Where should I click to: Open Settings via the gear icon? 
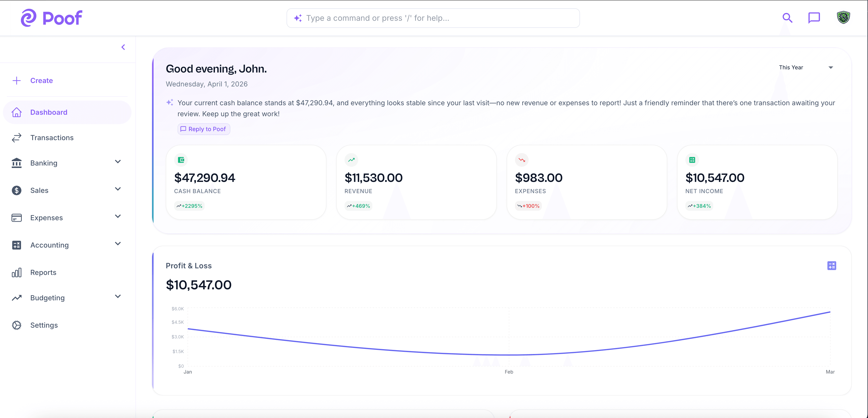point(16,325)
